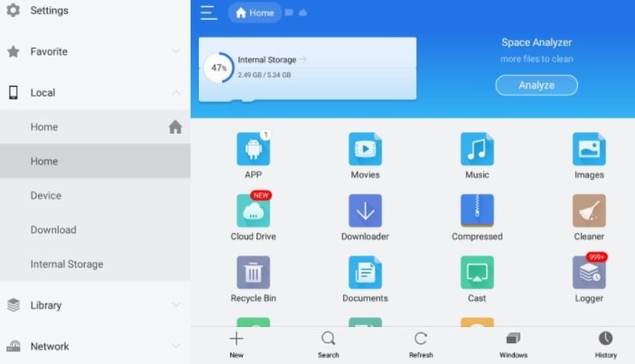
Task: Click "more files to clean" text
Action: pos(537,59)
